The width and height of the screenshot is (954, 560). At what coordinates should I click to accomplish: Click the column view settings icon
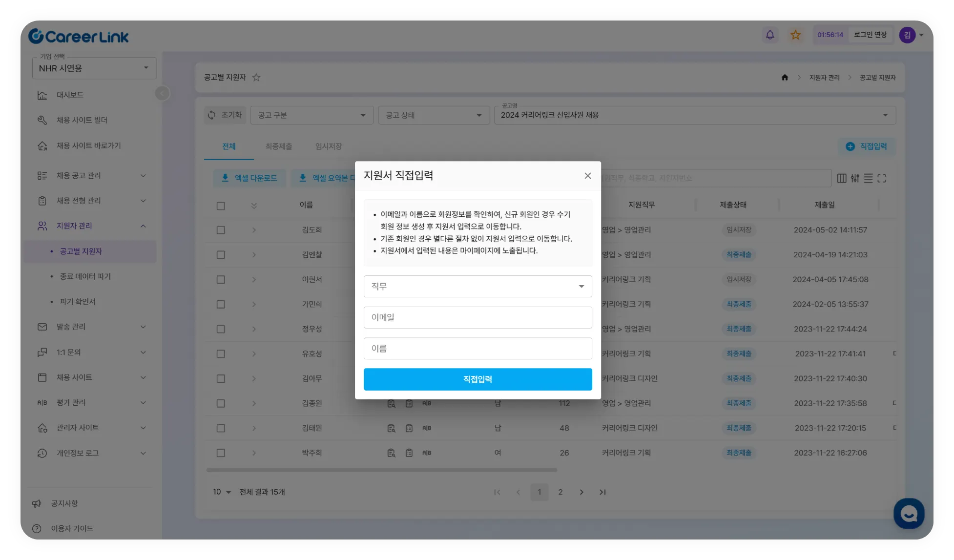[842, 178]
